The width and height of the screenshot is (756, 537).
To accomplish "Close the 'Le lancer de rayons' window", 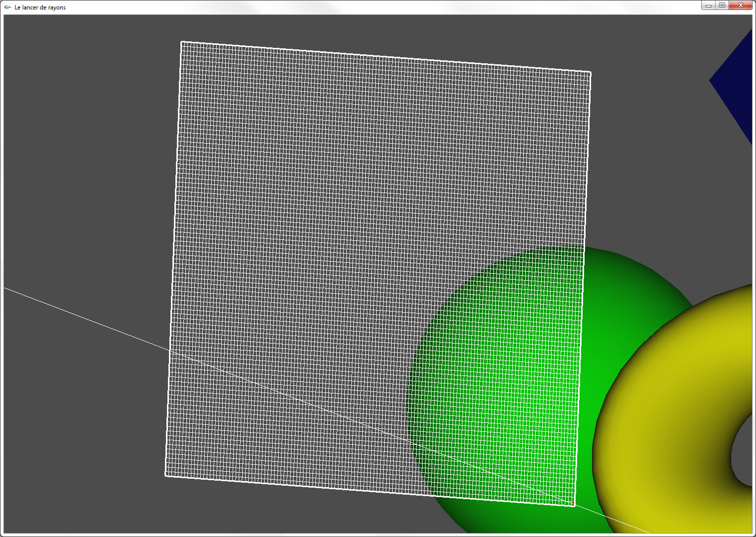I will (741, 5).
